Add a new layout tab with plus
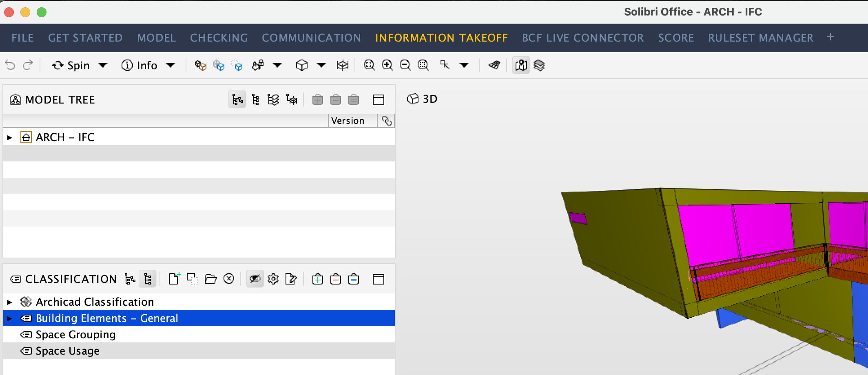868x375 pixels. tap(830, 37)
